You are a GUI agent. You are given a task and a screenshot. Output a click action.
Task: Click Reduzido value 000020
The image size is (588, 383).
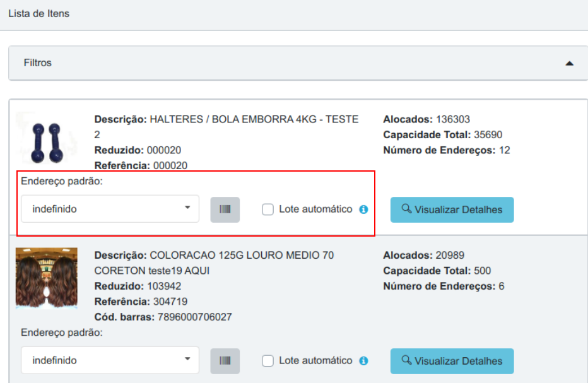click(164, 150)
